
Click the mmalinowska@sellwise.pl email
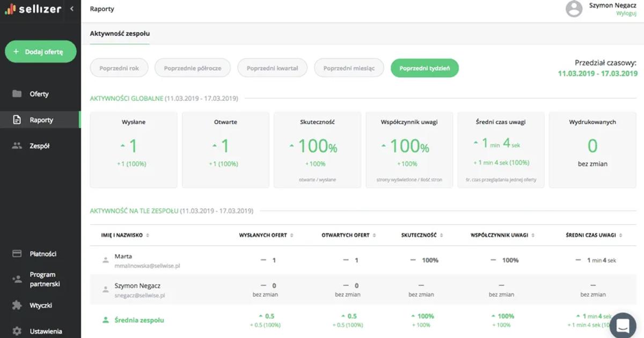pos(147,266)
